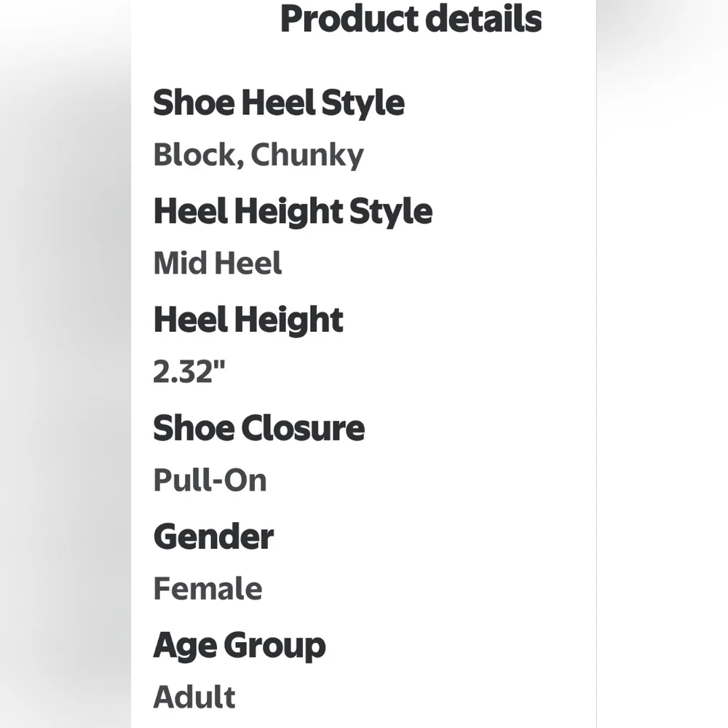The width and height of the screenshot is (728, 728).
Task: Click the "Chunky" heel style value
Action: point(306,156)
